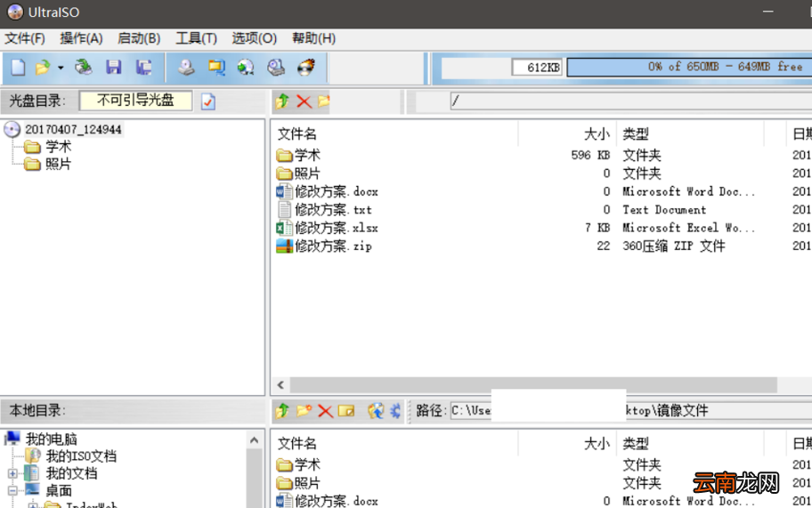The width and height of the screenshot is (812, 508).
Task: Save the image with the floppy disk icon
Action: 113,68
